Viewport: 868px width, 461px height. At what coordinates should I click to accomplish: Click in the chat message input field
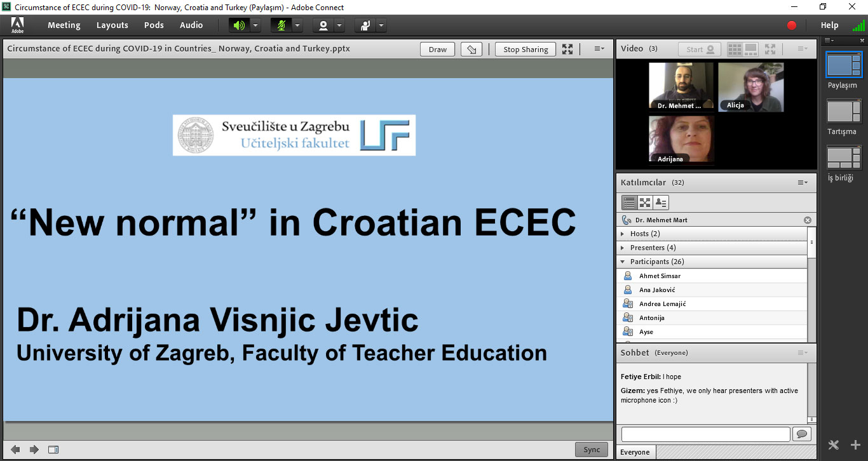coord(705,434)
